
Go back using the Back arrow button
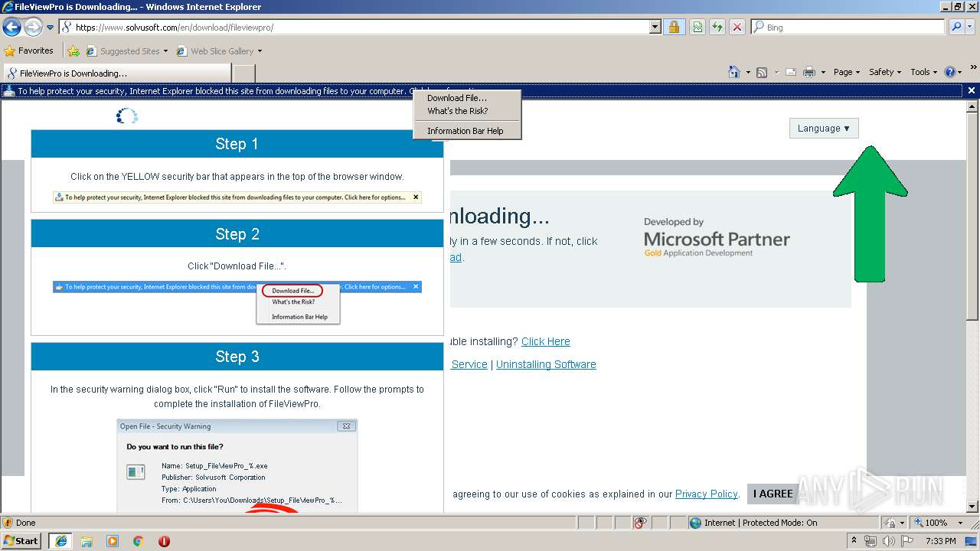(11, 28)
